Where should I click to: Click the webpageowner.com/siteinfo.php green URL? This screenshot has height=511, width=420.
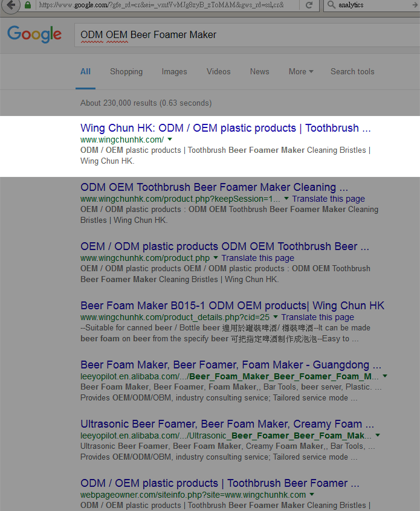(193, 495)
